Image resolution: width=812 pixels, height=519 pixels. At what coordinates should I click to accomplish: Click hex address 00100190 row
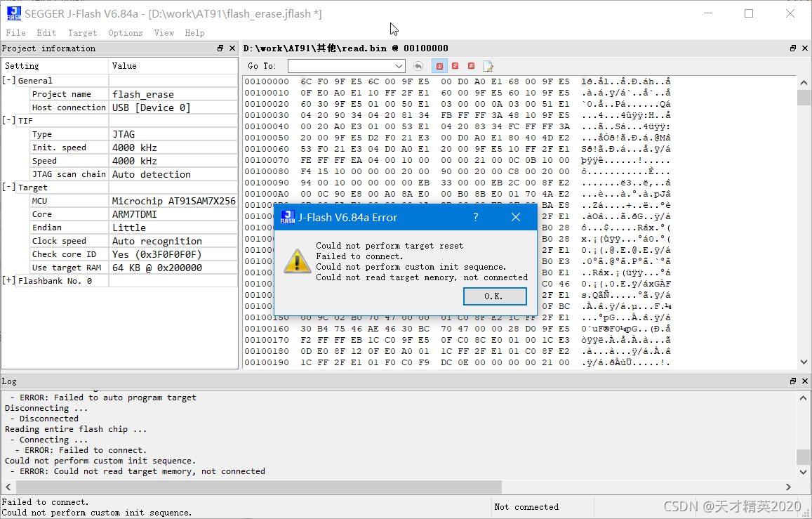tap(458, 362)
